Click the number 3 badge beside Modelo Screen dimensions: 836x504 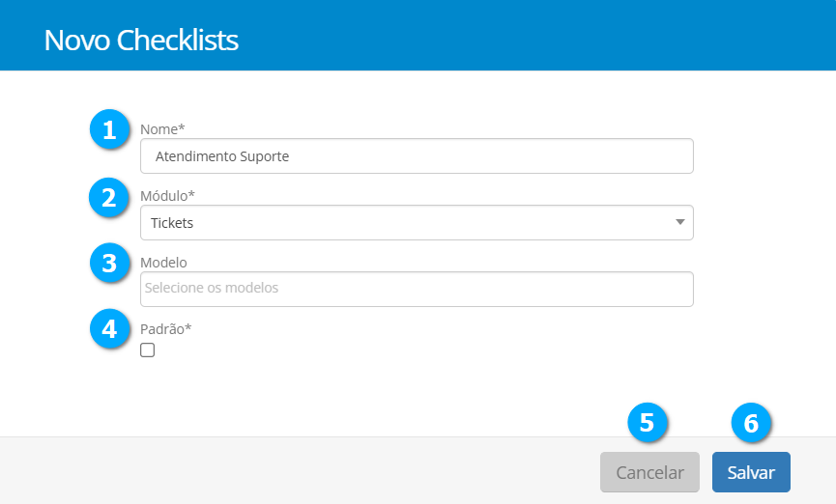[109, 263]
